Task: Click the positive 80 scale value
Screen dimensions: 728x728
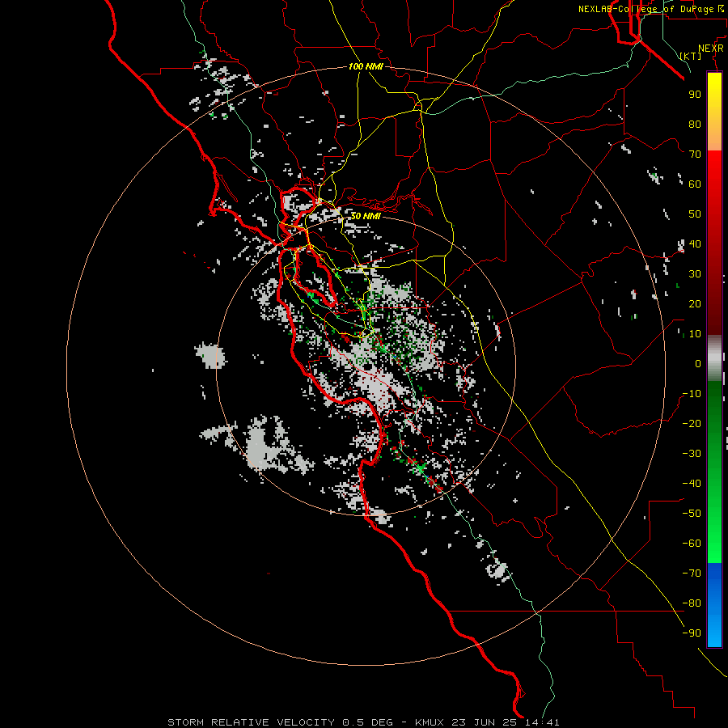Action: coord(695,125)
